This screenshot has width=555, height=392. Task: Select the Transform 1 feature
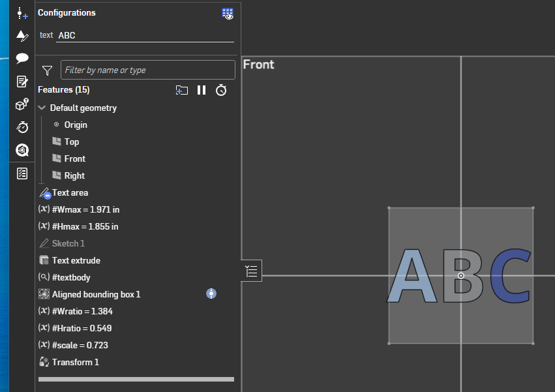[76, 362]
